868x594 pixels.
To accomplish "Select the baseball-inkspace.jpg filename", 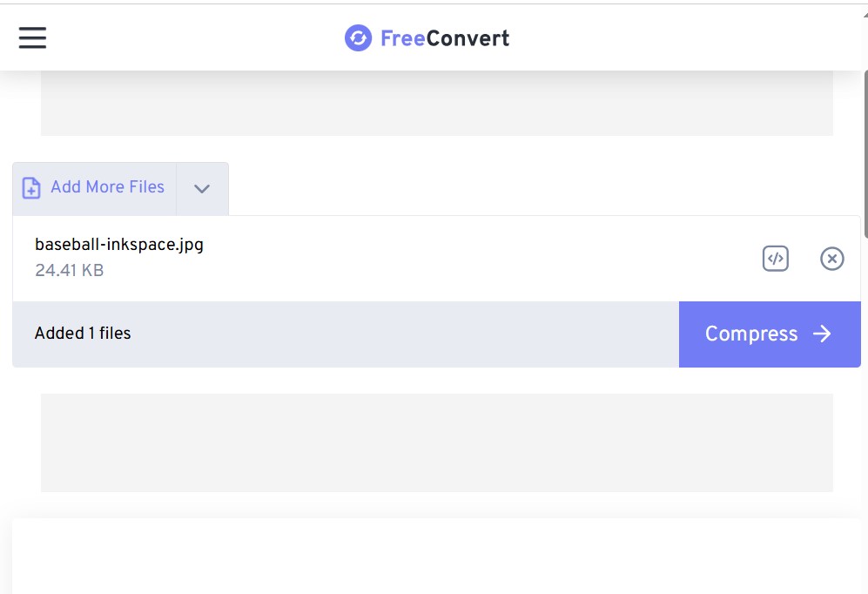I will [x=118, y=245].
